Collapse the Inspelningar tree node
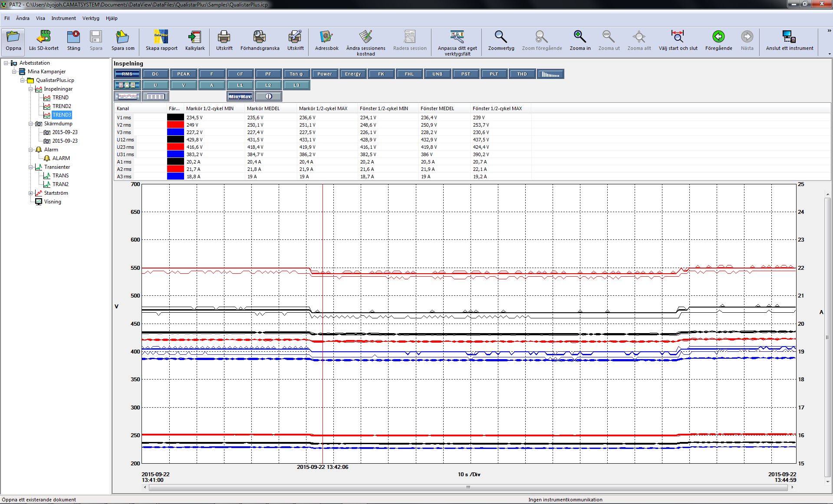The image size is (833, 504). pos(31,89)
